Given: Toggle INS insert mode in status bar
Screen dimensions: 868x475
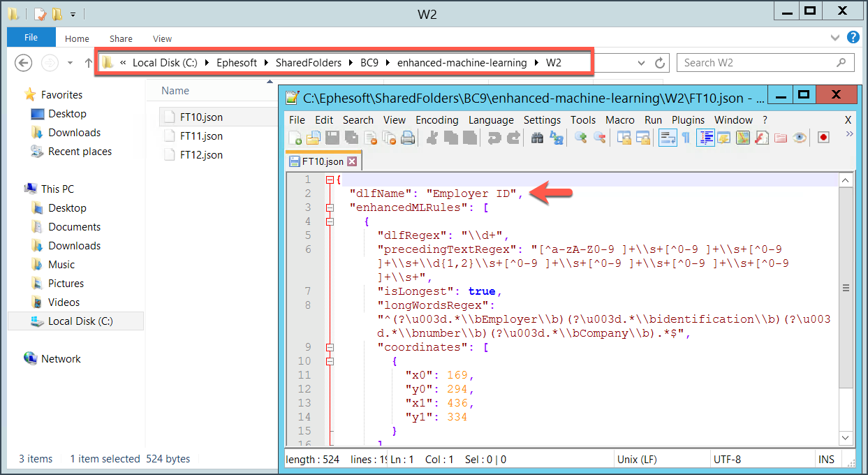Looking at the screenshot, I should tap(826, 459).
